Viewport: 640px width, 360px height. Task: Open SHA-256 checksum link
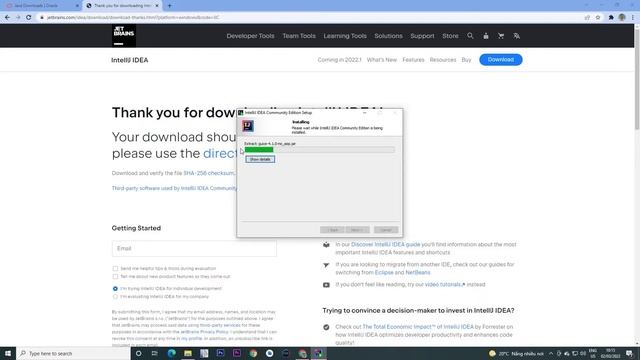coord(209,173)
